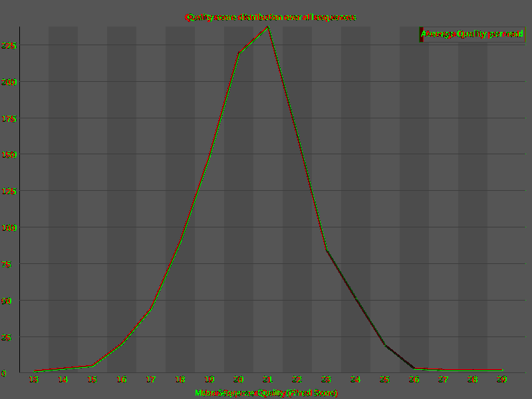This screenshot has width=532, height=399.
Task: Select the y-axis tick label 175
Action: coord(9,118)
